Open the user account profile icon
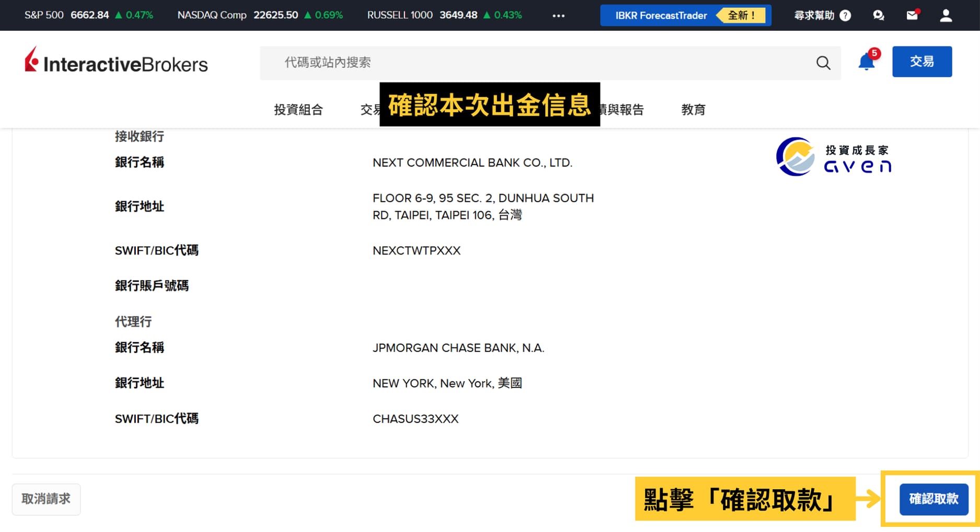 [x=946, y=15]
